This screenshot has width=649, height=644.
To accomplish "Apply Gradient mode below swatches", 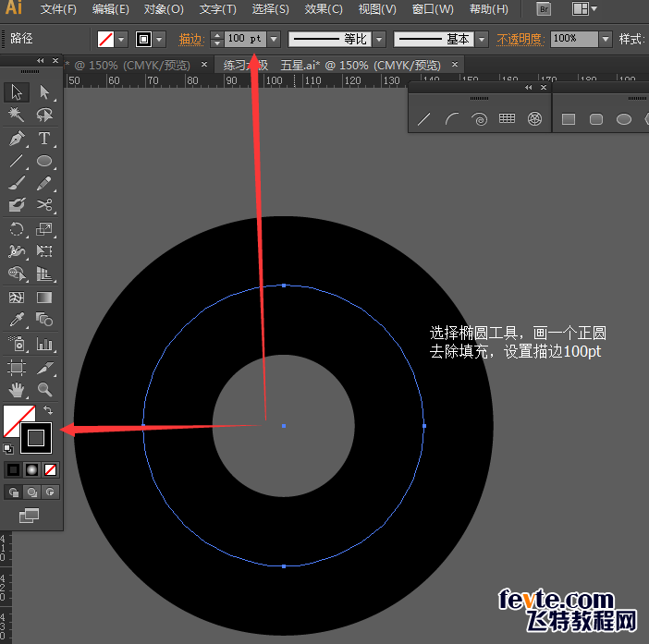I will point(31,469).
